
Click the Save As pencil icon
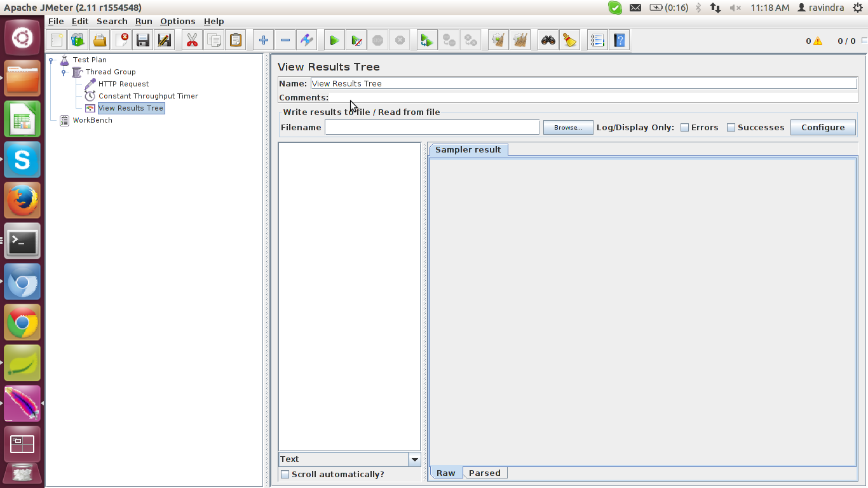(165, 41)
